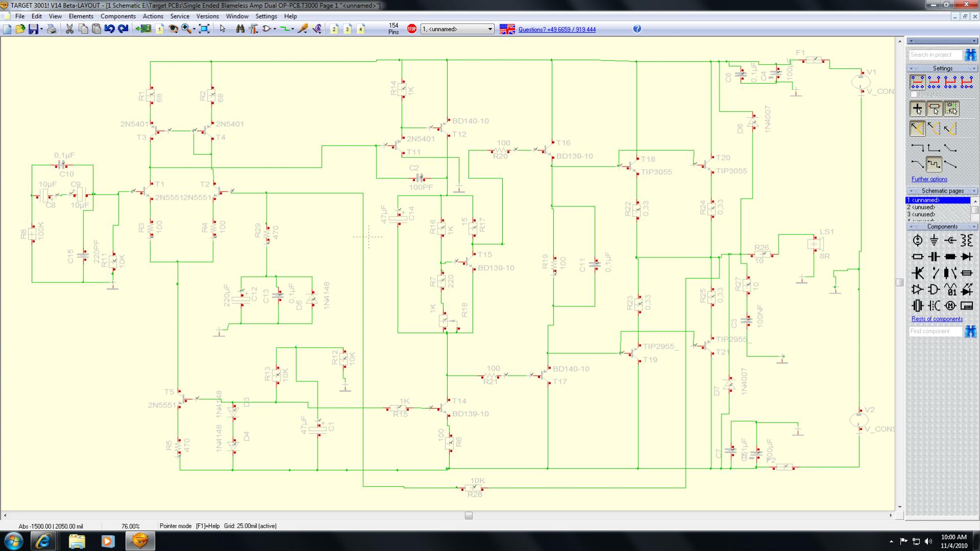Viewport: 980px width, 551px height.
Task: Select page 2 <unused> in Schematic pages
Action: point(938,207)
